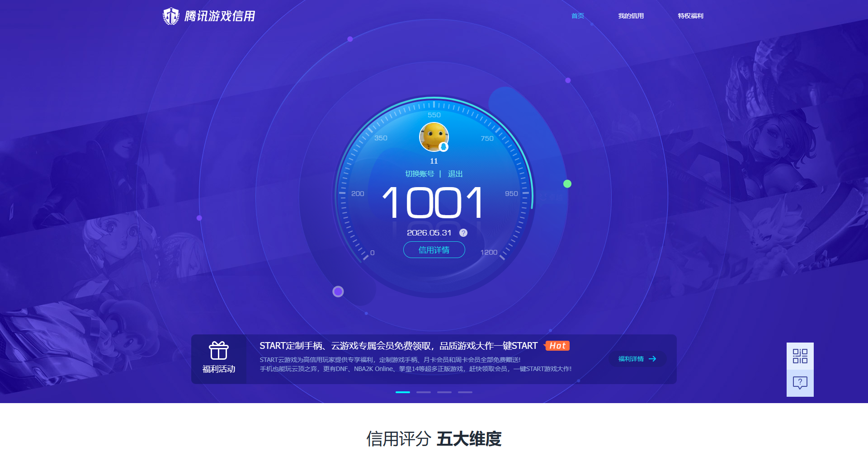Click the 切换账号 link
Image resolution: width=868 pixels, height=451 pixels.
(x=420, y=174)
